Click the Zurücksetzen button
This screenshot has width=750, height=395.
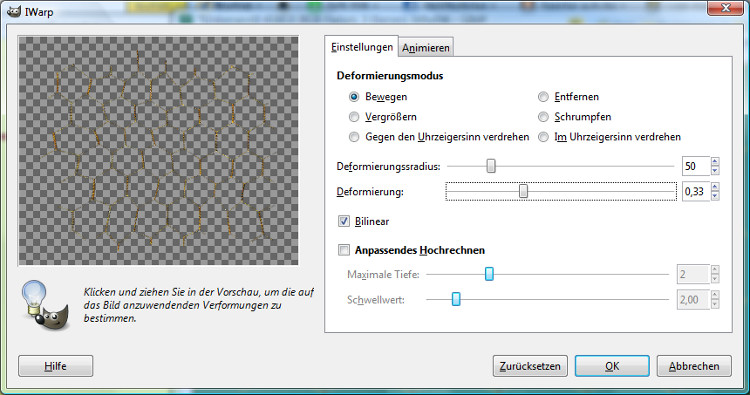530,366
